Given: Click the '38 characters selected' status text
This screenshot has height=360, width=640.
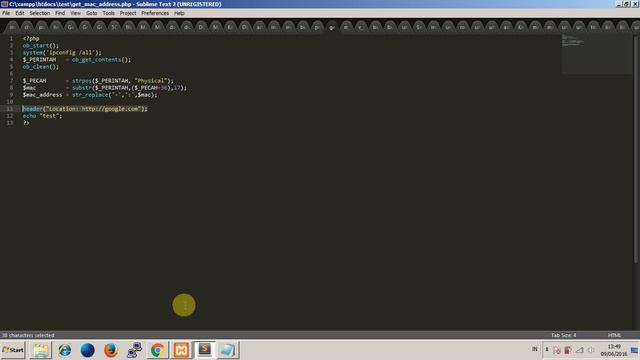Looking at the screenshot, I should pyautogui.click(x=28, y=335).
